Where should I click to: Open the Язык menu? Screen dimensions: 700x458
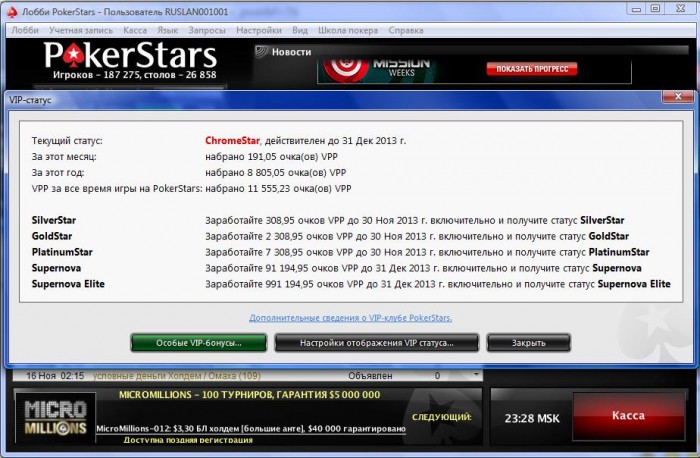pos(167,30)
